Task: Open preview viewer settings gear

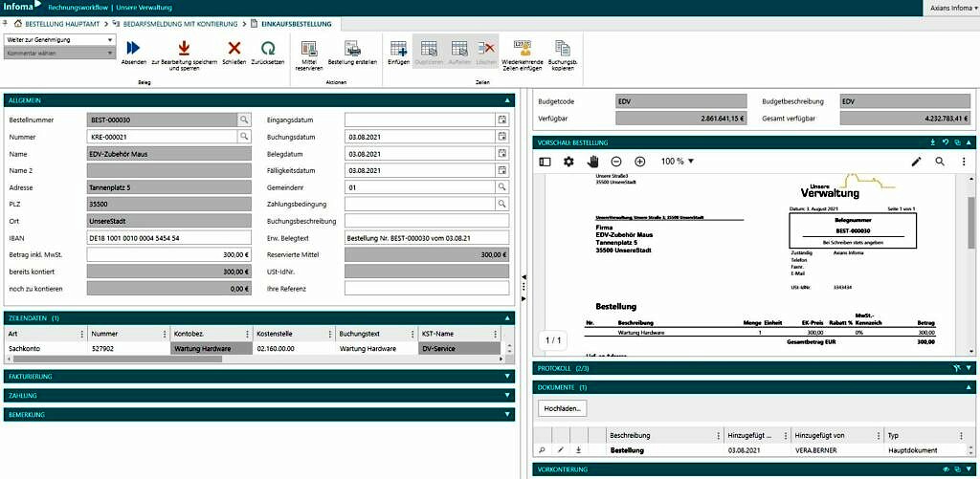Action: click(568, 162)
